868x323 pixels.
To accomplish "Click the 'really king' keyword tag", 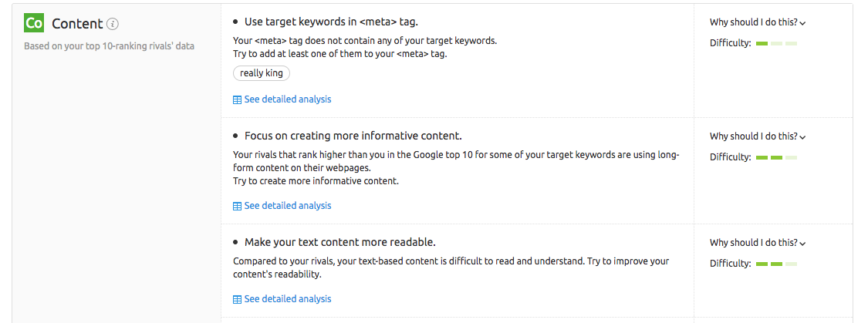I will tap(262, 73).
